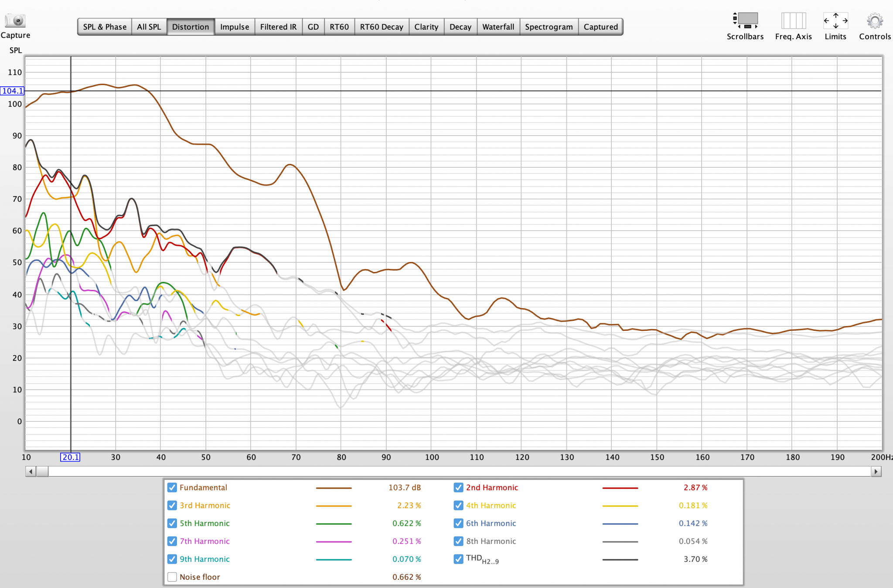
Task: Toggle the 7th Harmonic checkbox
Action: pyautogui.click(x=172, y=541)
